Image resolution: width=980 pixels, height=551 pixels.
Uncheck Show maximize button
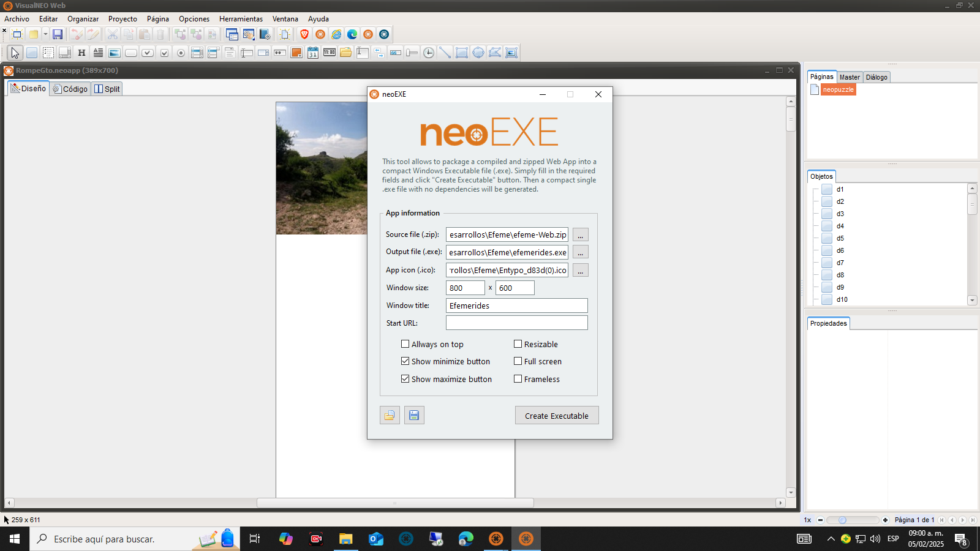pos(405,379)
